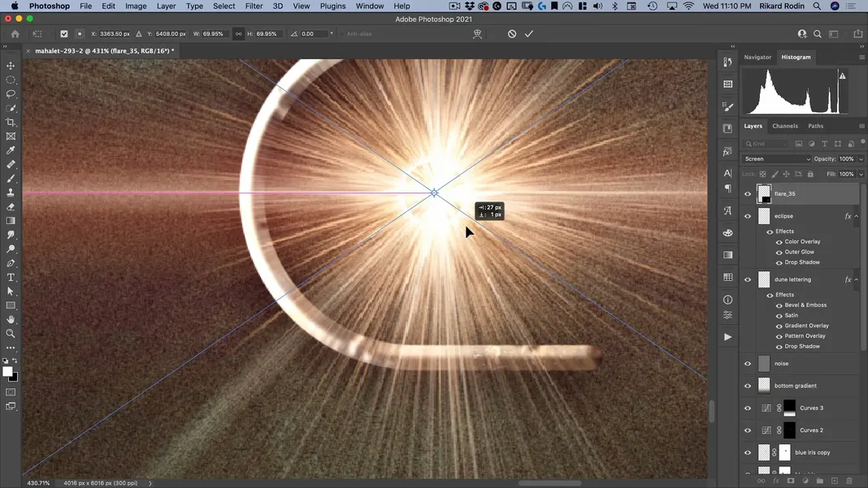This screenshot has width=868, height=488.
Task: Switch to warp mode icon in options bar
Action: pos(477,34)
